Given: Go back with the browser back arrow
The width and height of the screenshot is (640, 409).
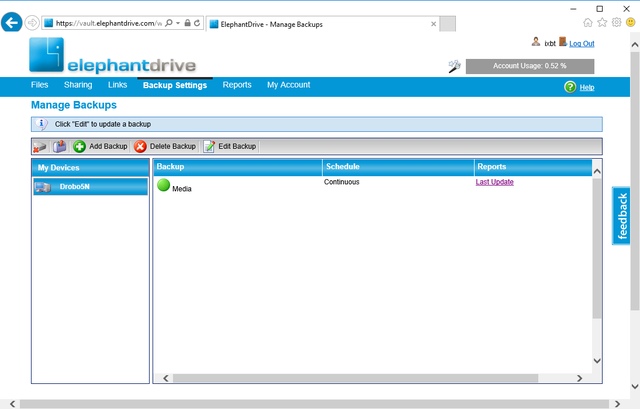Looking at the screenshot, I should coord(11,22).
